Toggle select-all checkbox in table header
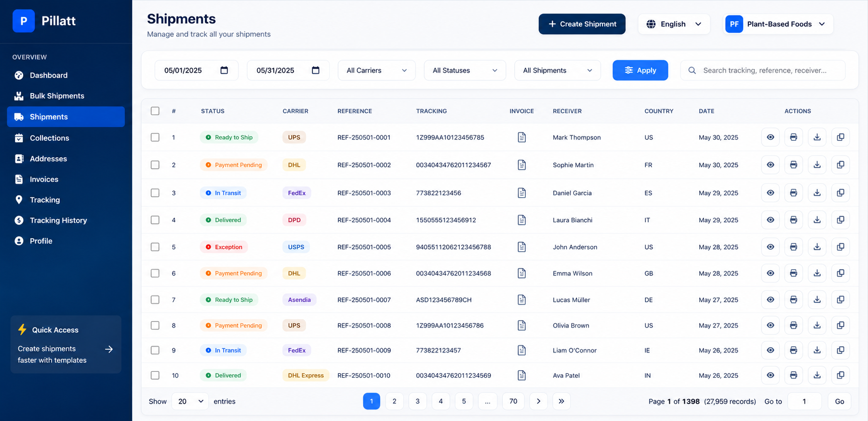The height and width of the screenshot is (421, 868). click(155, 111)
